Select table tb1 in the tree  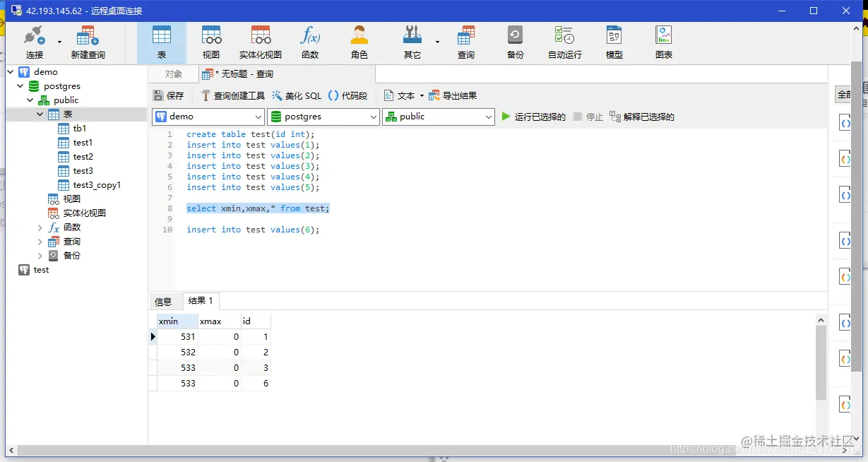coord(79,128)
